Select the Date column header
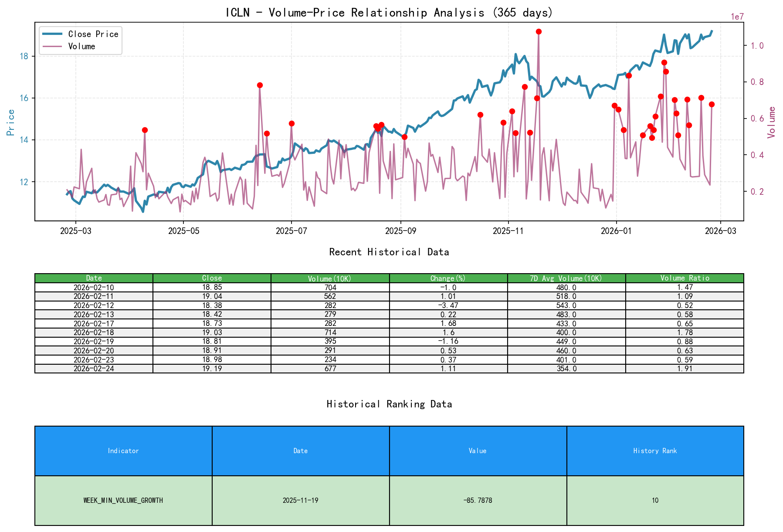The width and height of the screenshot is (783, 532). 94,278
